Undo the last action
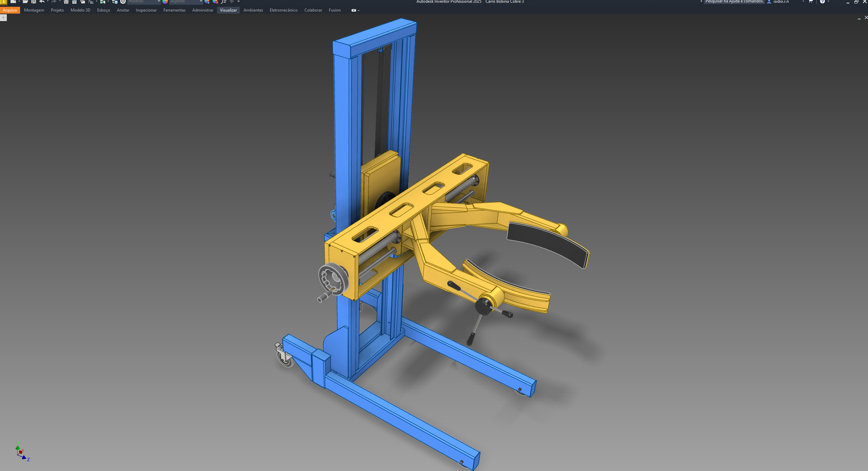The height and width of the screenshot is (471, 868). coord(42,2)
